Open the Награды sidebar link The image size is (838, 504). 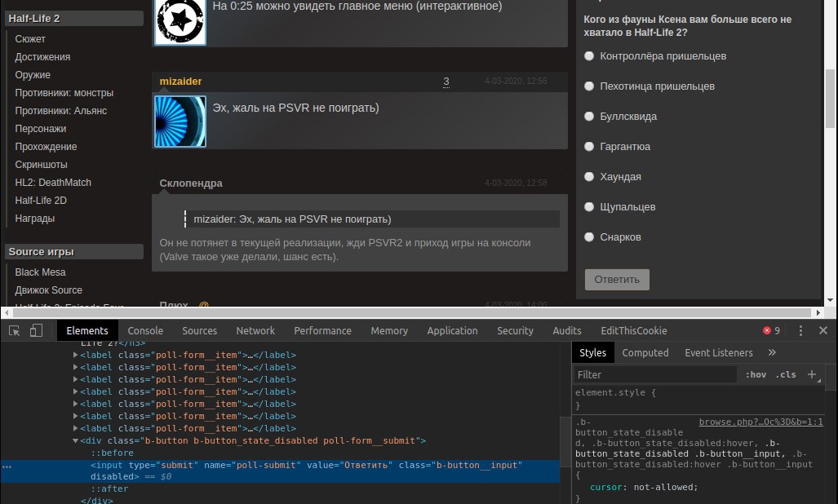pyautogui.click(x=35, y=219)
